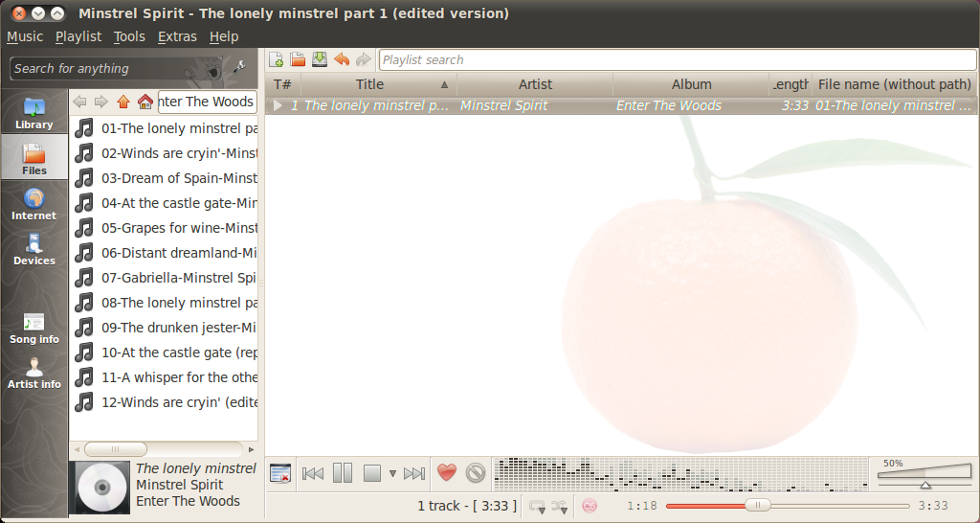Click the save playlist icon
Image resolution: width=980 pixels, height=523 pixels.
[x=320, y=59]
